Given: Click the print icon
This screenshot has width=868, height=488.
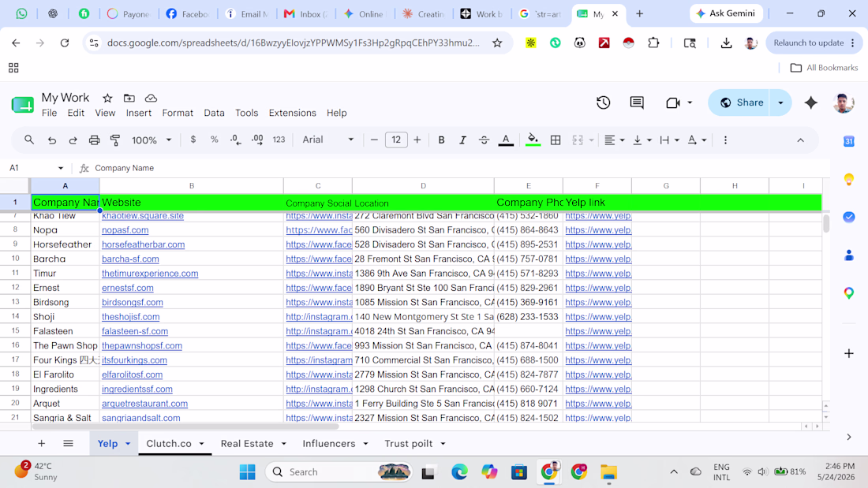Looking at the screenshot, I should coord(94,140).
